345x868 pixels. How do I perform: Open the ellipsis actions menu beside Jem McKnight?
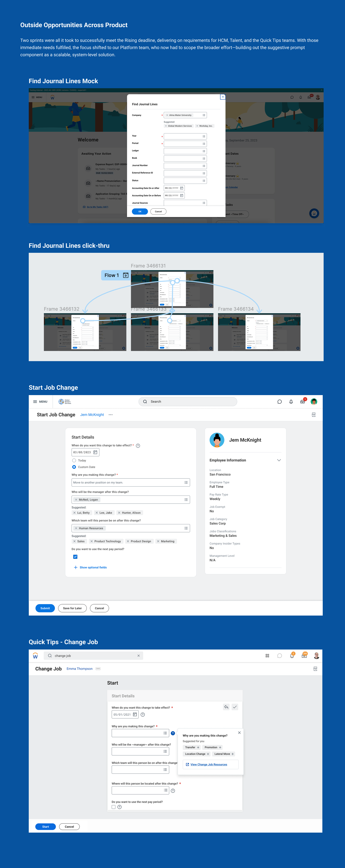pos(111,415)
